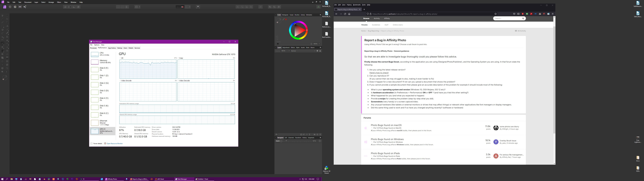The image size is (644, 181).
Task: Click the color picker eyedropper icon
Action: (x=284, y=19)
